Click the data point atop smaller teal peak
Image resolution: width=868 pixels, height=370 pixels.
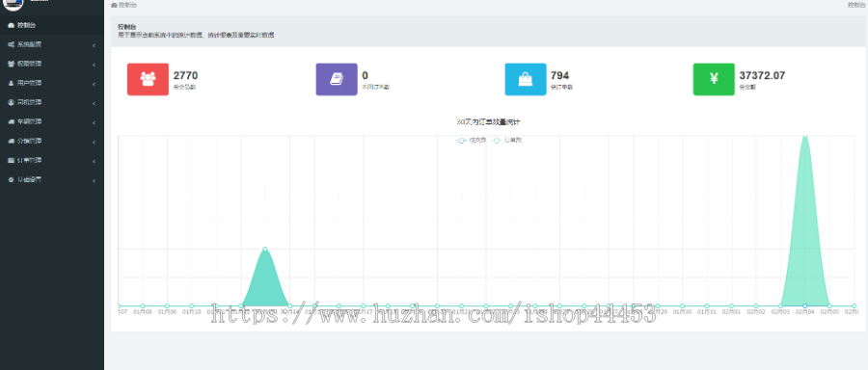point(265,250)
